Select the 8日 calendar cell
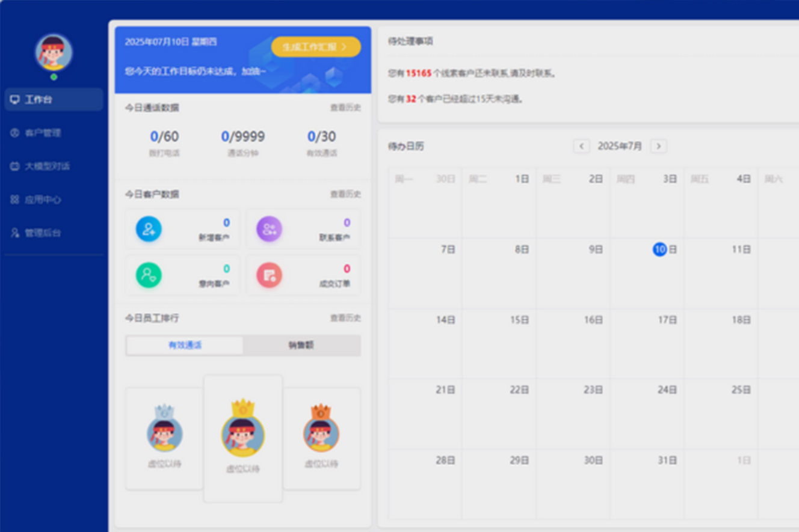This screenshot has width=799, height=532. click(x=499, y=274)
